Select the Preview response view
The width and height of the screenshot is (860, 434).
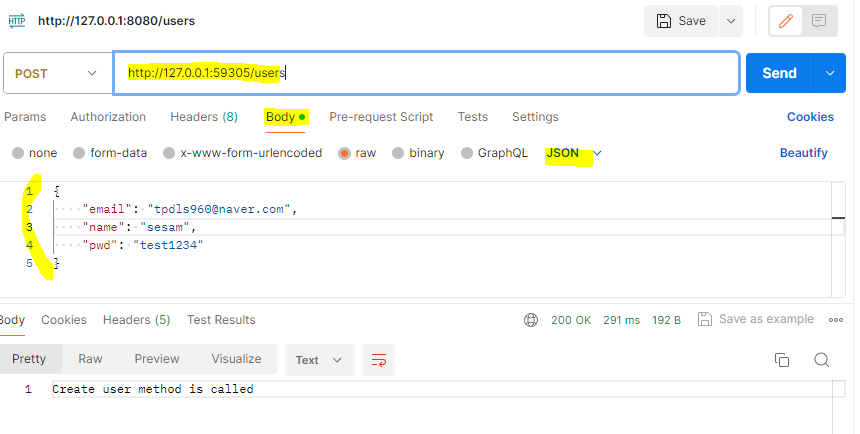point(157,359)
